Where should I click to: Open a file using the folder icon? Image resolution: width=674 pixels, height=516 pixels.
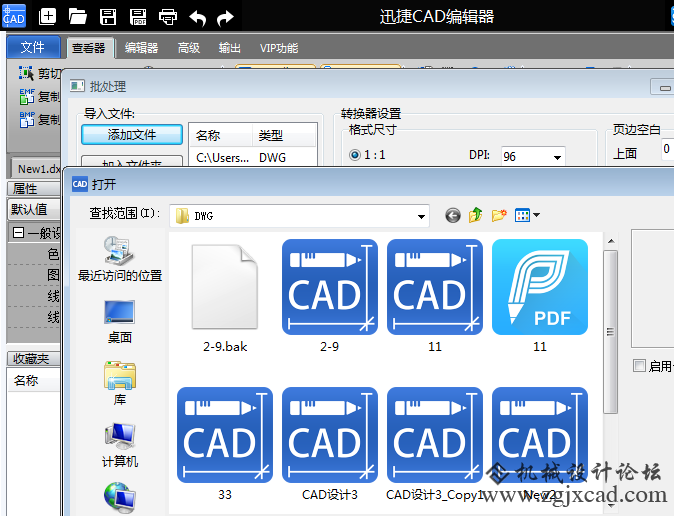78,17
